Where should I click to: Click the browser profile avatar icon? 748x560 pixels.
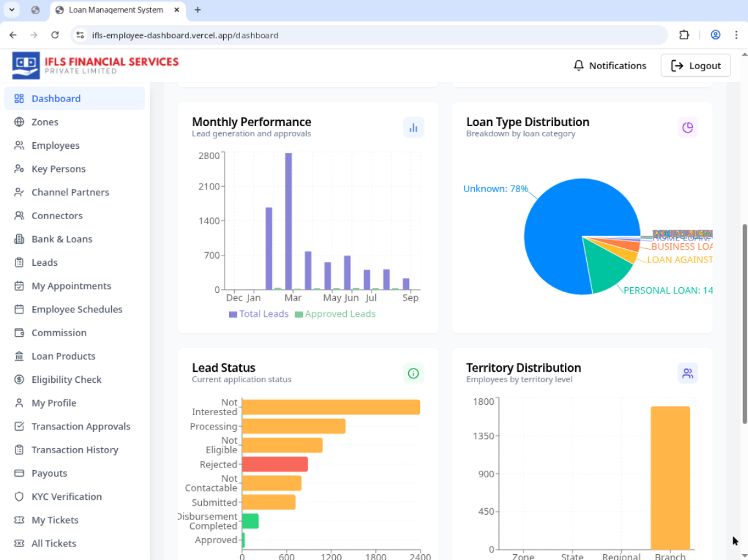(x=715, y=35)
